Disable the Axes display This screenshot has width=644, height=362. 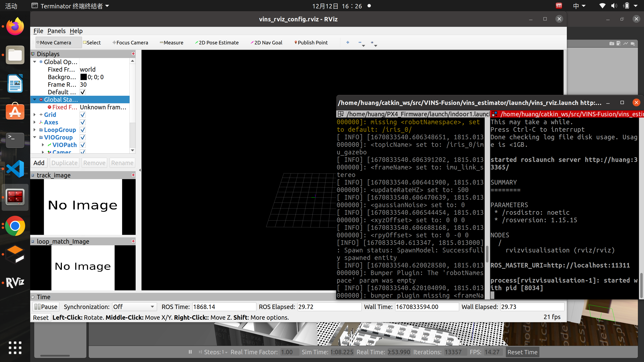83,122
